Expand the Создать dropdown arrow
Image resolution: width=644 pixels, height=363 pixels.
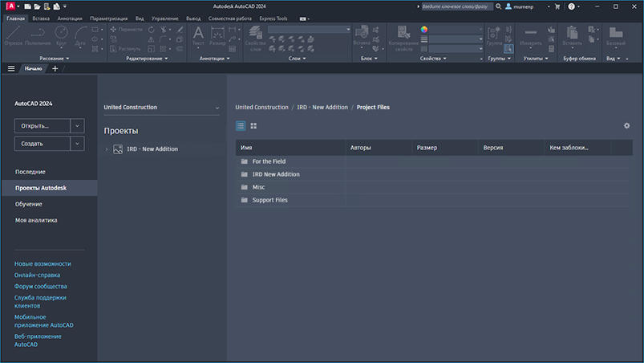tap(77, 144)
